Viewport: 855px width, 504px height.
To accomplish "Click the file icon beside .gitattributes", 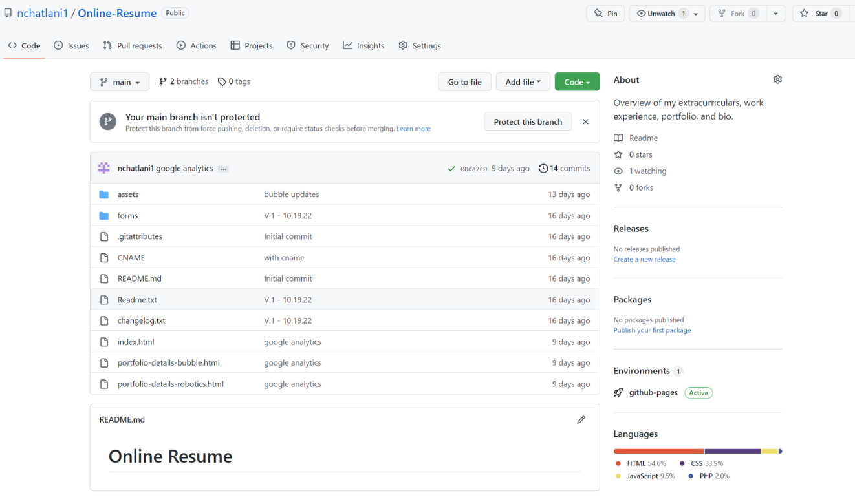I will click(x=104, y=236).
